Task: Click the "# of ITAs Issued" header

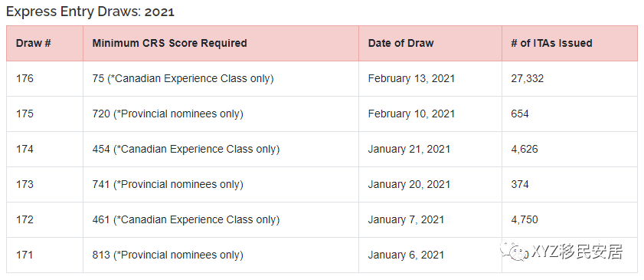Action: (x=551, y=43)
